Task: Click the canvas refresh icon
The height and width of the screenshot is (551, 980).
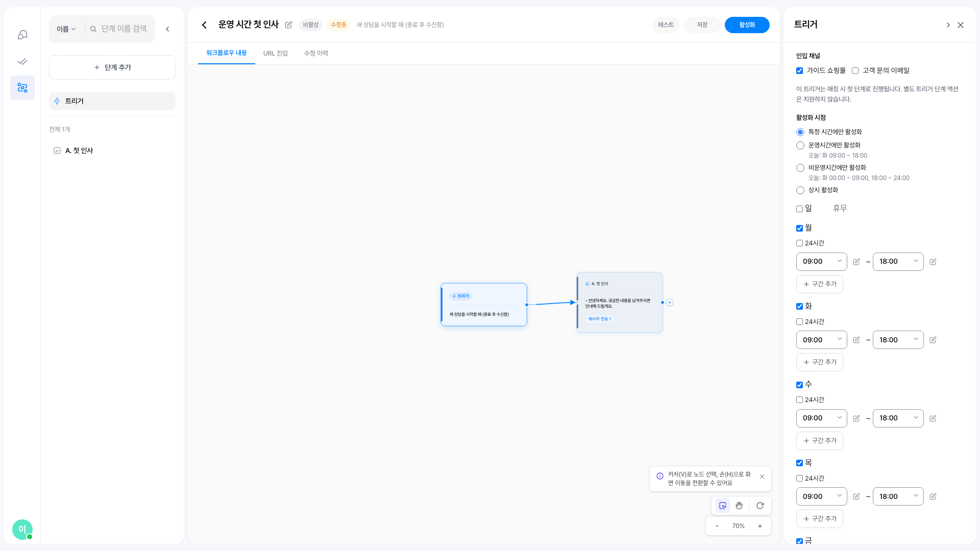Action: coord(760,506)
